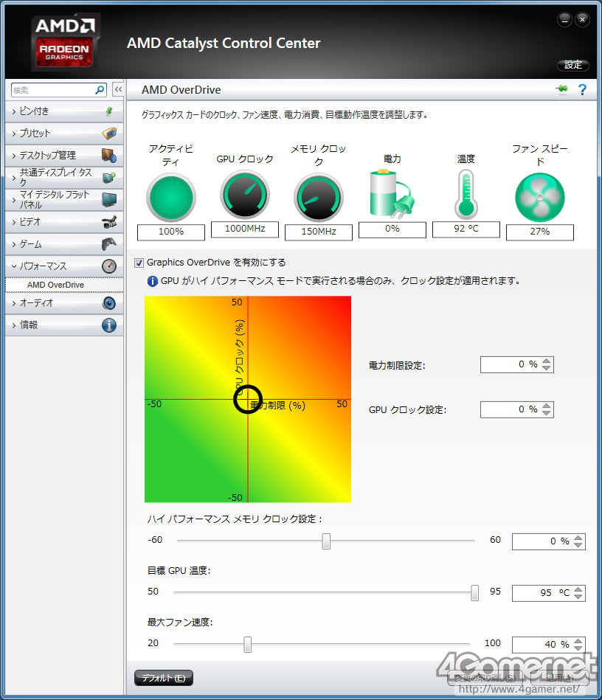Screen dimensions: 602x700
Task: Collapse the パフォーマンス sidebar section
Action: point(64,266)
